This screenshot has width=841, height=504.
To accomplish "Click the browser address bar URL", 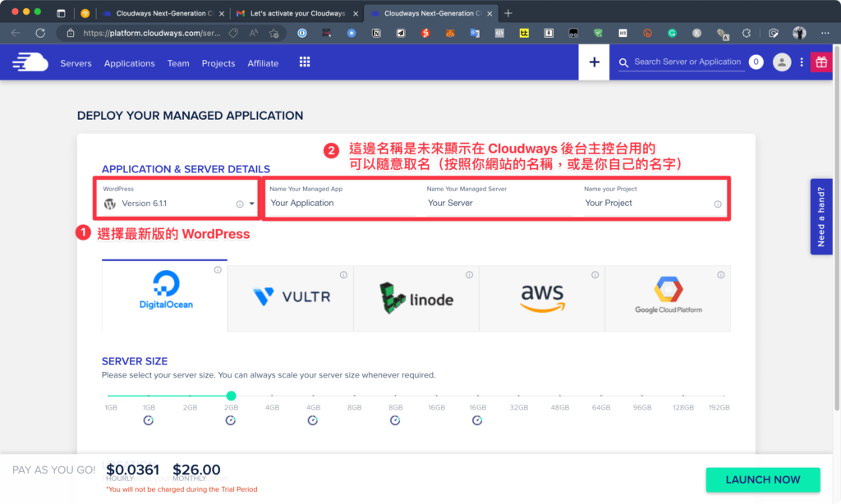I will coord(152,33).
